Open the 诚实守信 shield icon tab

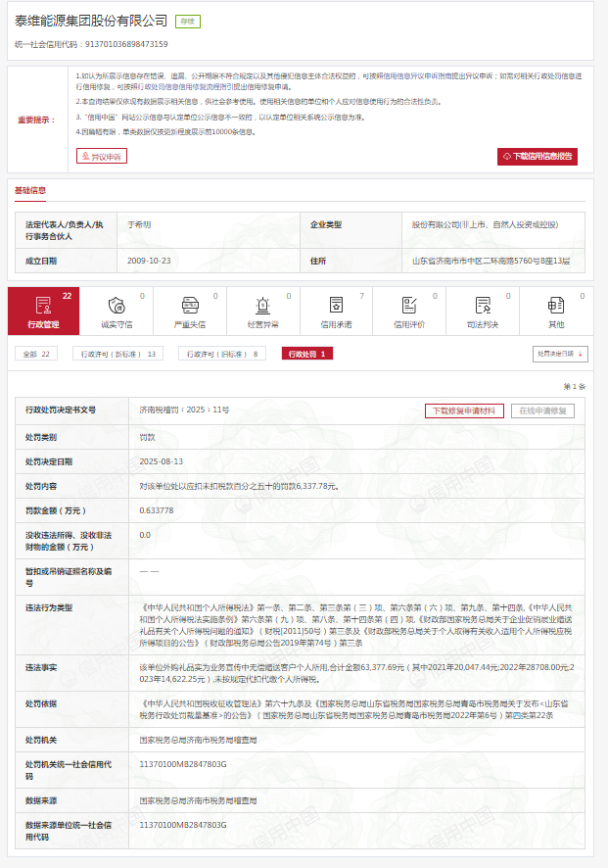[117, 312]
